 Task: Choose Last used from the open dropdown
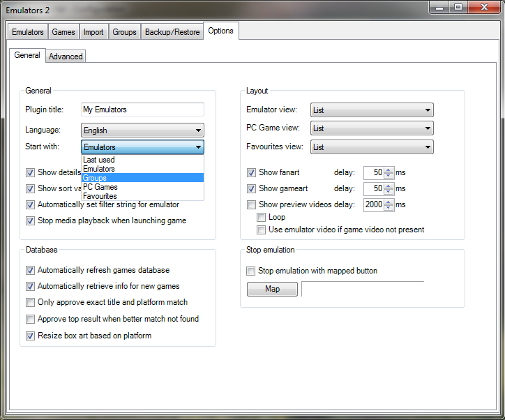click(x=143, y=160)
